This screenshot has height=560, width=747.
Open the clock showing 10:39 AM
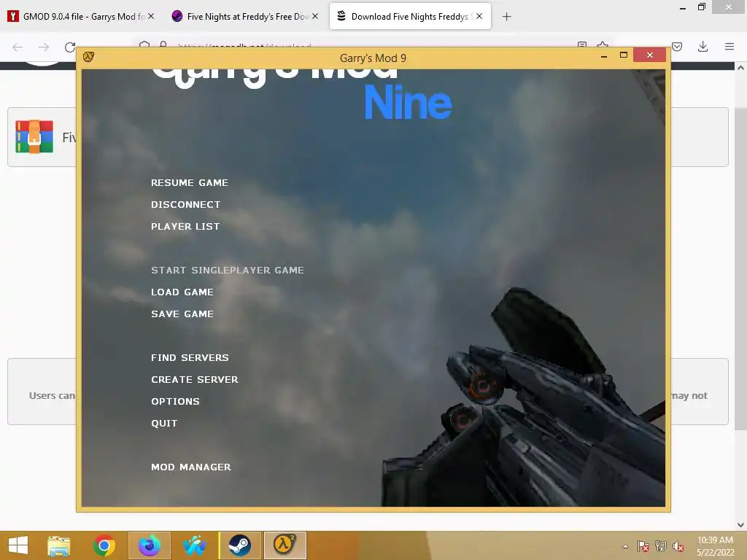pos(715,546)
